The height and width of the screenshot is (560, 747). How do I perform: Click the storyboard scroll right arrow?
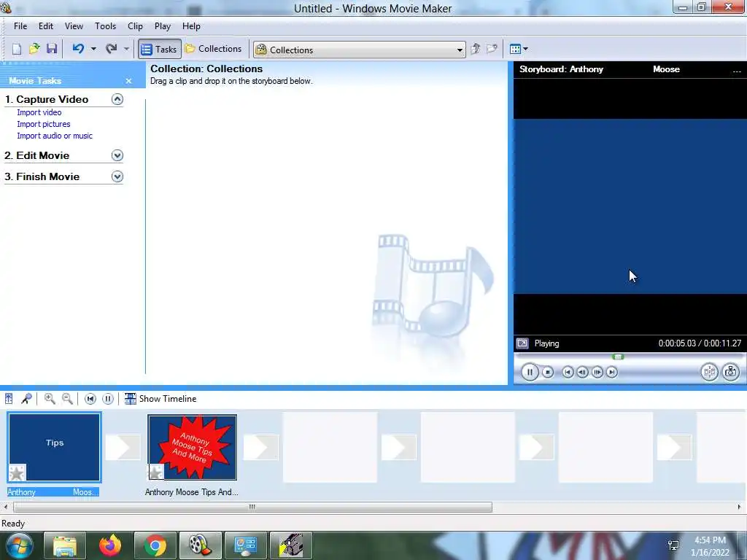click(x=740, y=507)
